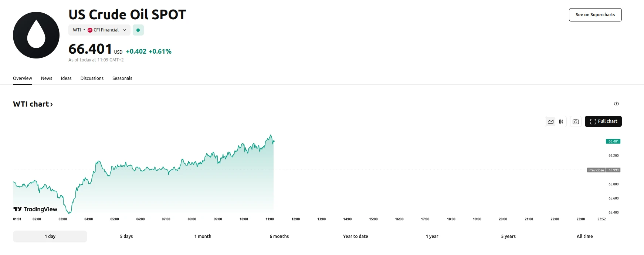Select the line chart style icon
This screenshot has height=255, width=644.
(550, 121)
